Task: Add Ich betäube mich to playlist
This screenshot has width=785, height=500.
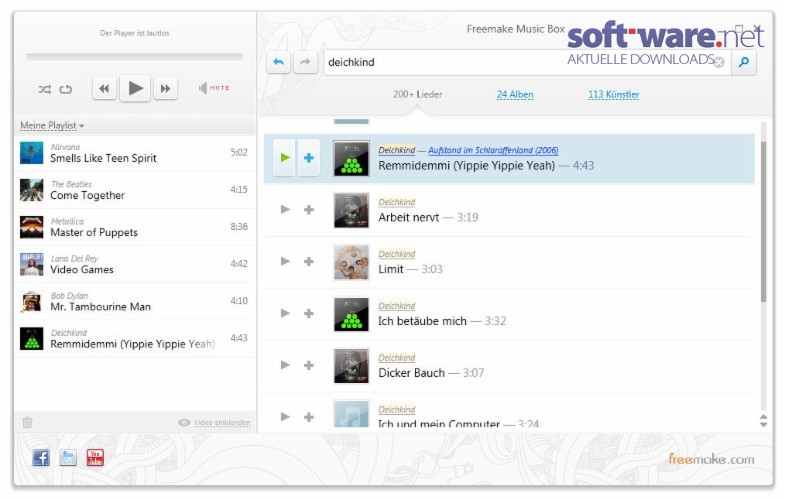Action: click(309, 313)
